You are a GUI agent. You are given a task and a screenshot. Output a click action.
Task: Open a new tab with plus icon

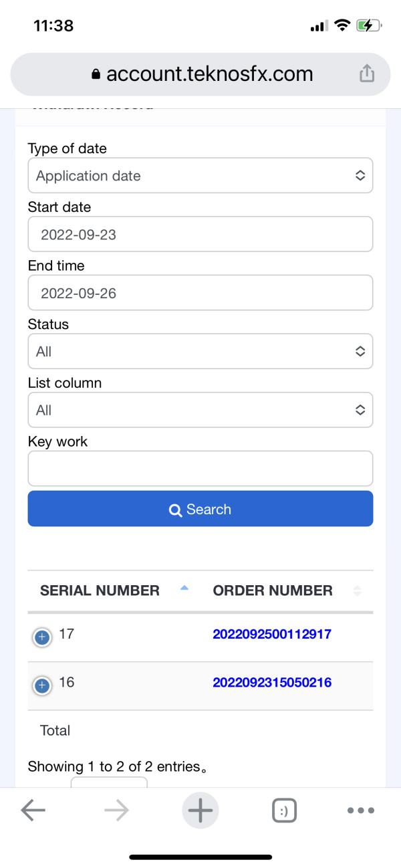click(200, 810)
